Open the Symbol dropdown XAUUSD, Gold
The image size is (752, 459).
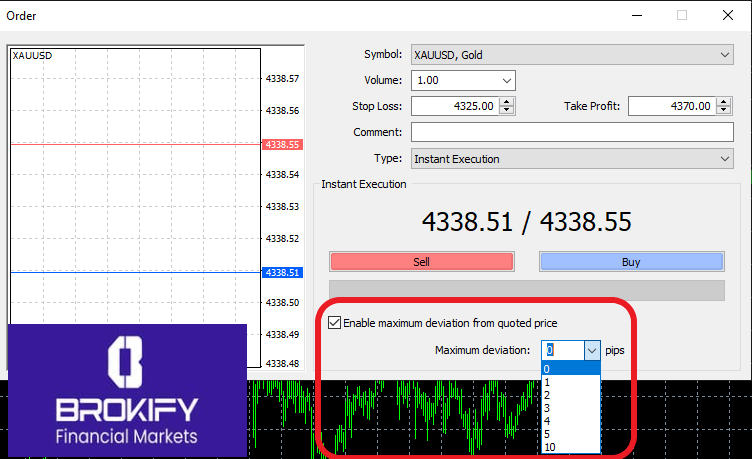coord(571,55)
